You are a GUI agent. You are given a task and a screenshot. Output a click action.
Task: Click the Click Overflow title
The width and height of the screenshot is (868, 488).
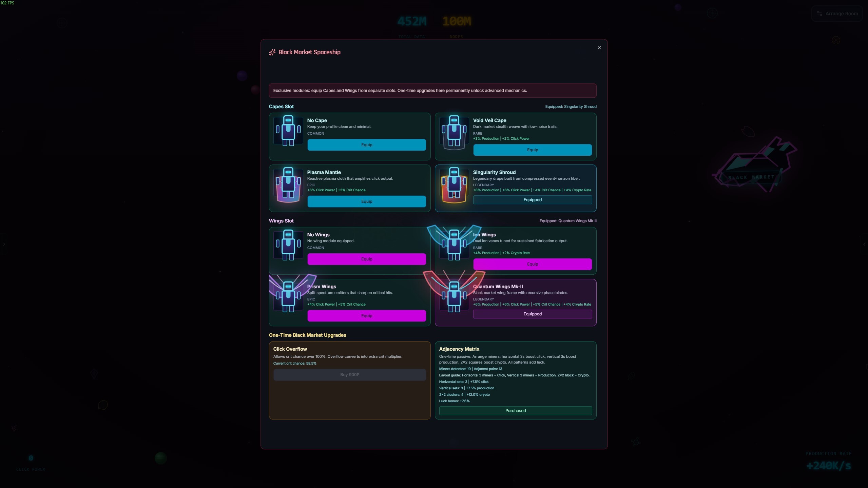click(290, 349)
